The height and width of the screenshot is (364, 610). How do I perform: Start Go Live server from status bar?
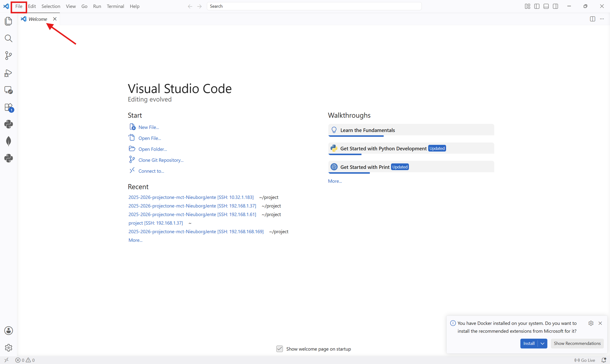tap(585, 360)
